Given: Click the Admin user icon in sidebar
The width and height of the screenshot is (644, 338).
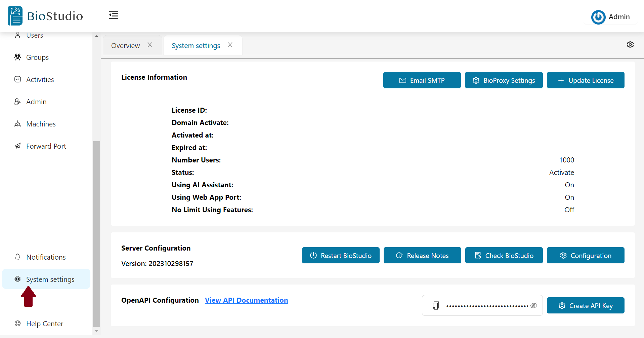Looking at the screenshot, I should point(18,102).
